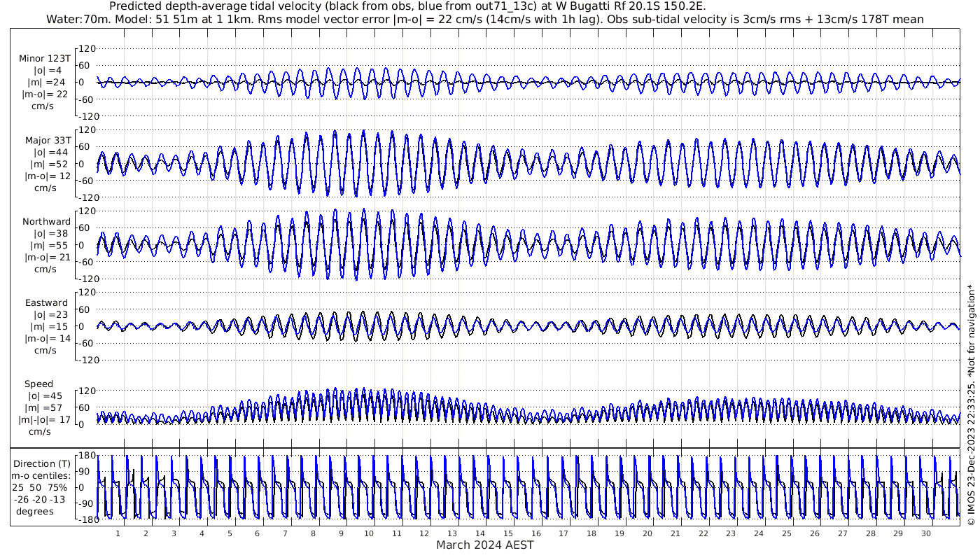
Task: Click the -90 tick on Direction axis
Action: coord(87,503)
